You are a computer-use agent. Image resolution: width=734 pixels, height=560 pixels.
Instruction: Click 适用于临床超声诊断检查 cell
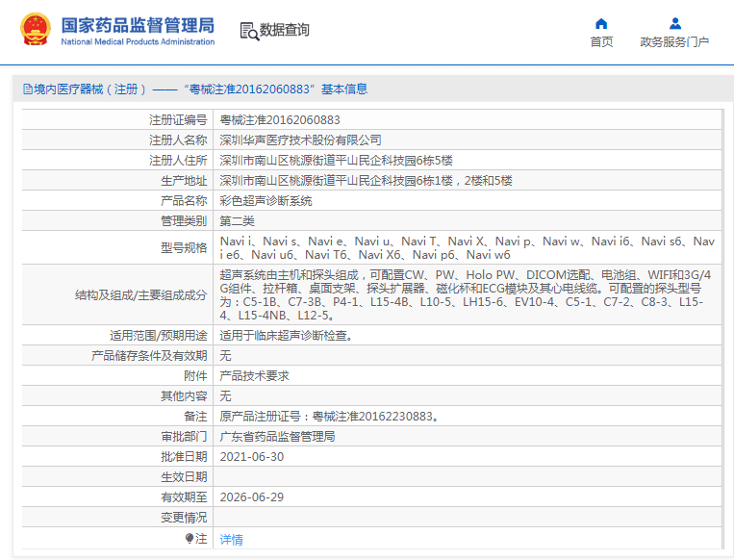468,335
